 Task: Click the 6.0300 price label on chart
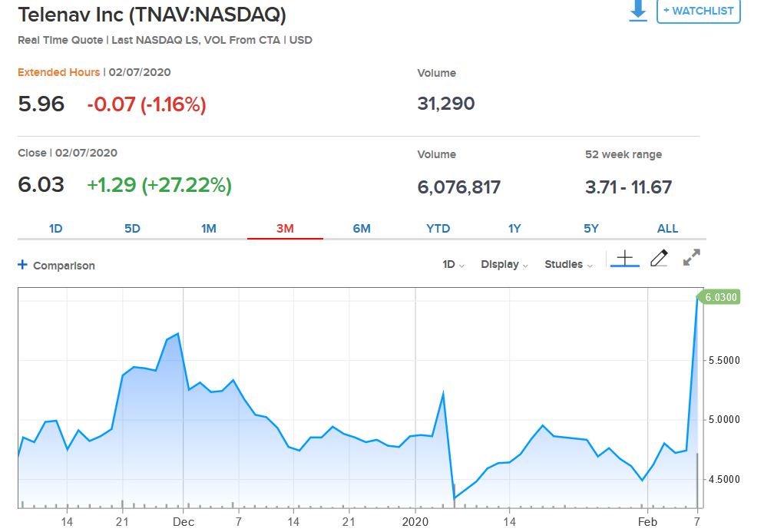(719, 298)
